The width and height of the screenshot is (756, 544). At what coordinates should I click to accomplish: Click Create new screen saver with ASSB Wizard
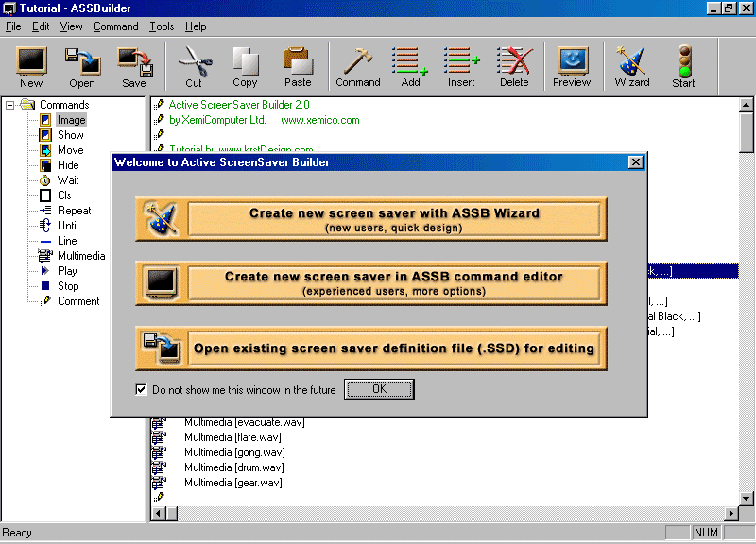[370, 219]
